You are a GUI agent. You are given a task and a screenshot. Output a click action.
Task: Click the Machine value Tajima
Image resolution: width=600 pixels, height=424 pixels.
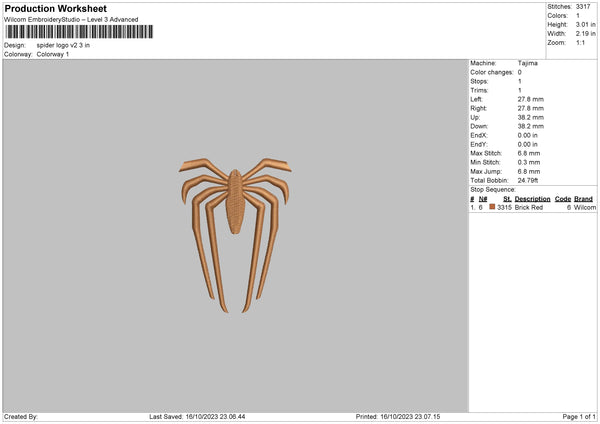[528, 63]
